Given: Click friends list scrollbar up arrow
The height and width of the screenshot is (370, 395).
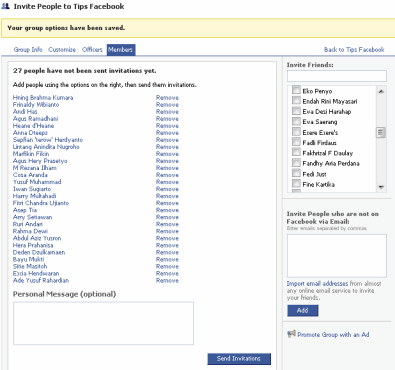Looking at the screenshot, I should point(381,91).
